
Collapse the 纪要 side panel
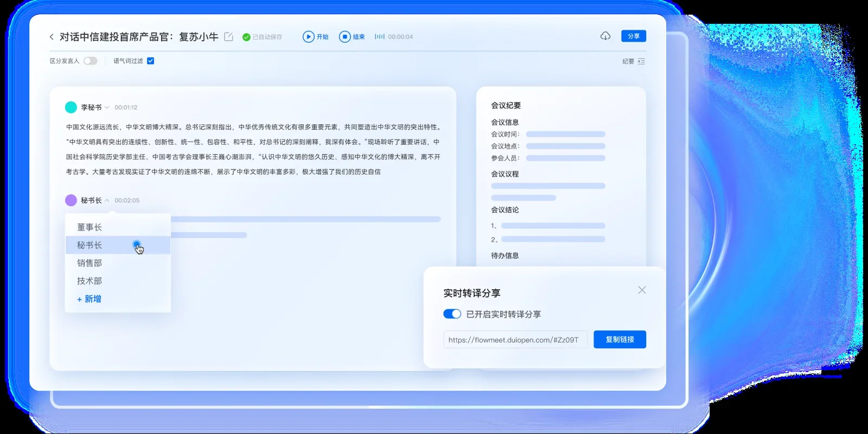(x=634, y=61)
